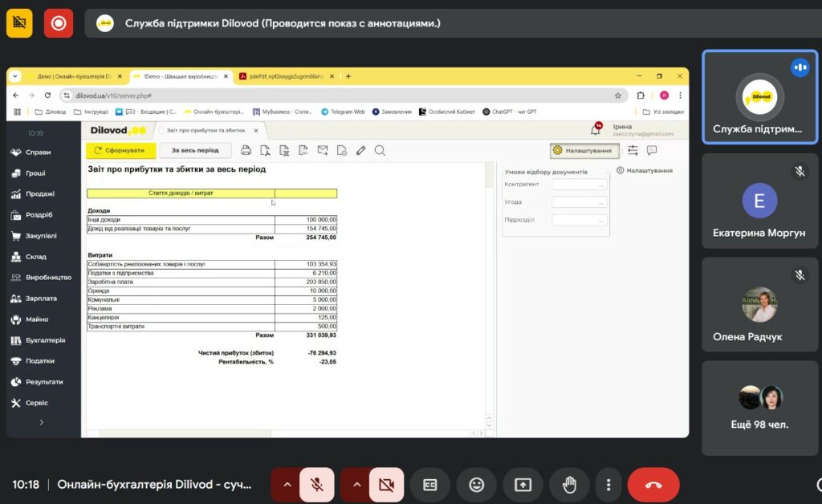
Task: Click the За весь період button
Action: [x=195, y=150]
